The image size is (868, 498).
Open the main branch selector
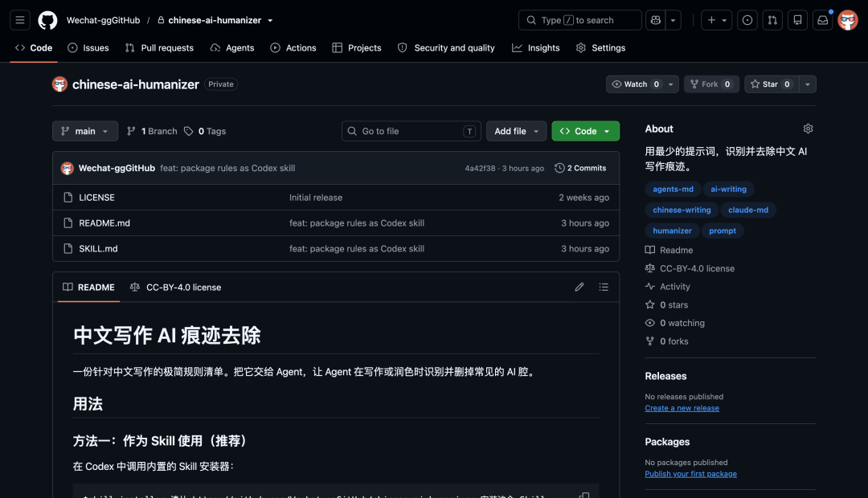pos(85,131)
